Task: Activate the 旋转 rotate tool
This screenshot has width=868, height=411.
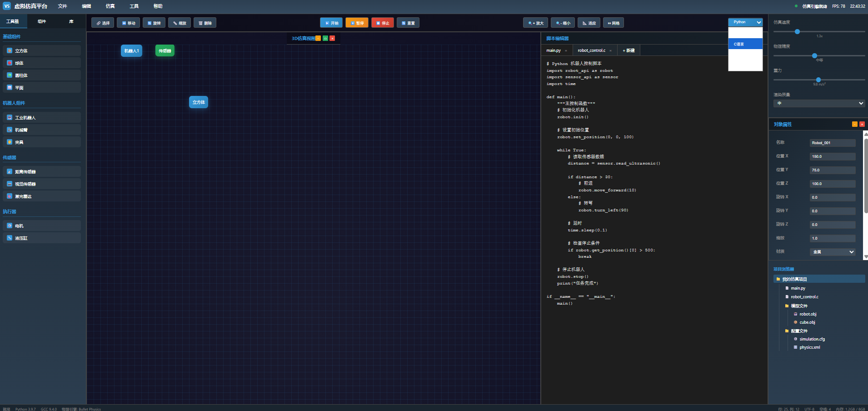Action: [154, 23]
